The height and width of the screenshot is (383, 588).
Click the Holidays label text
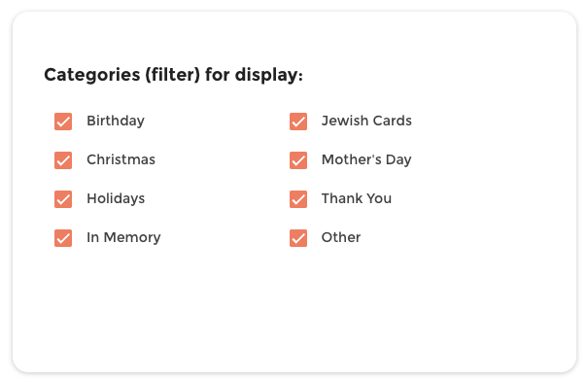[116, 198]
